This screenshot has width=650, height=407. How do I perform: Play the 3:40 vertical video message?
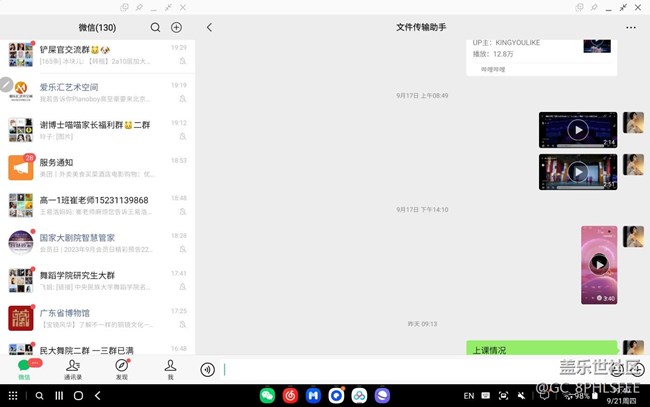click(598, 264)
